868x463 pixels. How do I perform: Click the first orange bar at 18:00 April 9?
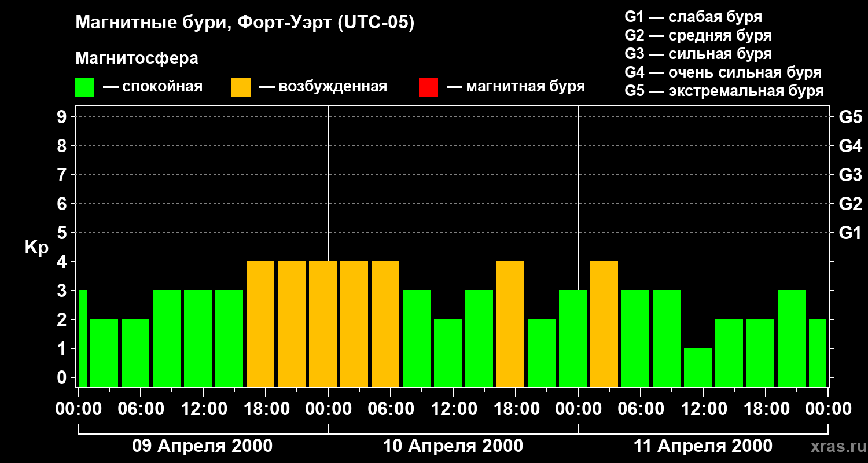[260, 324]
